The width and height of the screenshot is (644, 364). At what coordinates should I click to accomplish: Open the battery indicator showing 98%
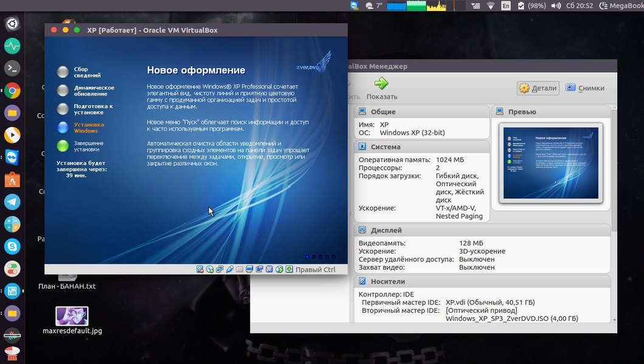(x=531, y=5)
